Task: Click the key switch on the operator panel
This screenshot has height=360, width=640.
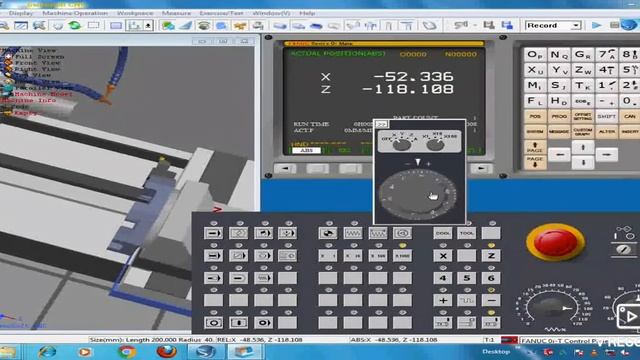Action: pos(623,249)
